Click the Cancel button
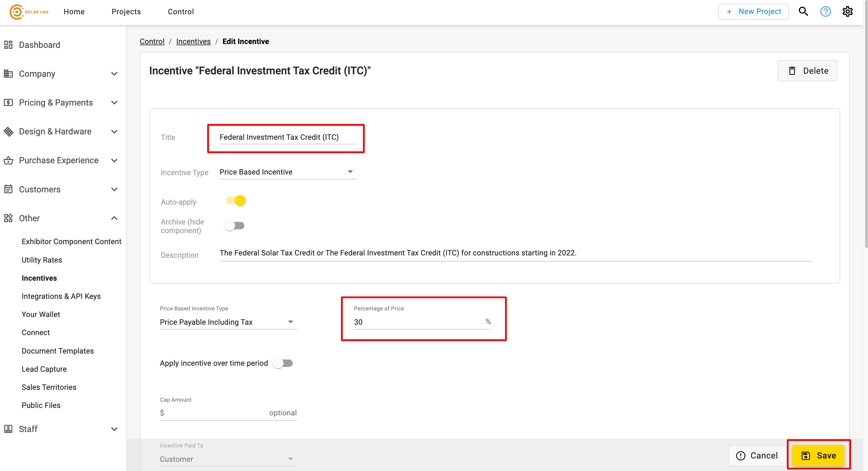The height and width of the screenshot is (471, 868). pyautogui.click(x=757, y=456)
